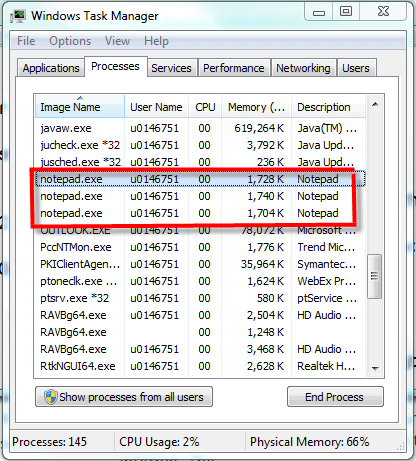Image resolution: width=416 pixels, height=461 pixels.
Task: Switch to the Performance tab
Action: (234, 68)
